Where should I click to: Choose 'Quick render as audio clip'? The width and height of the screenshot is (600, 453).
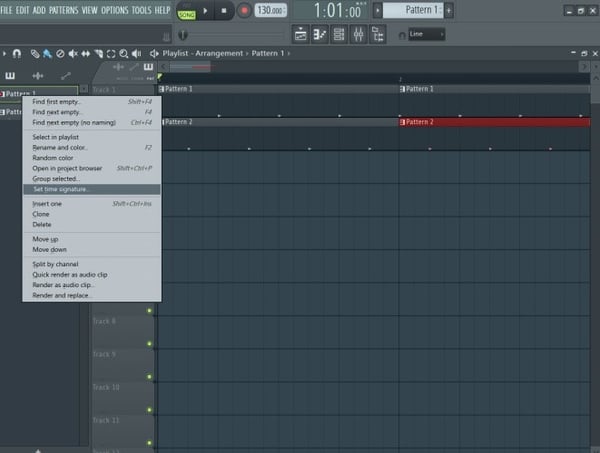point(92,275)
